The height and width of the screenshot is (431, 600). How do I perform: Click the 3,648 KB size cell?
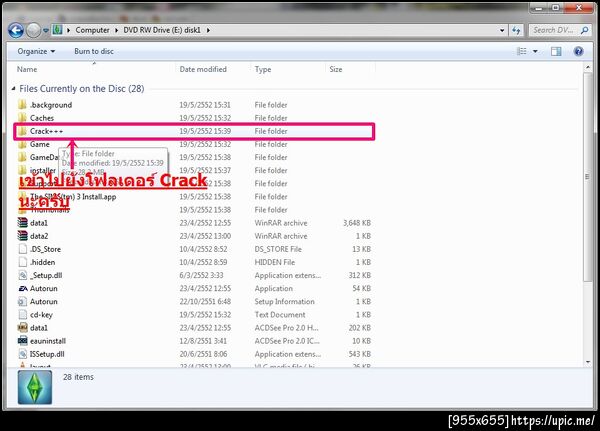pyautogui.click(x=357, y=223)
